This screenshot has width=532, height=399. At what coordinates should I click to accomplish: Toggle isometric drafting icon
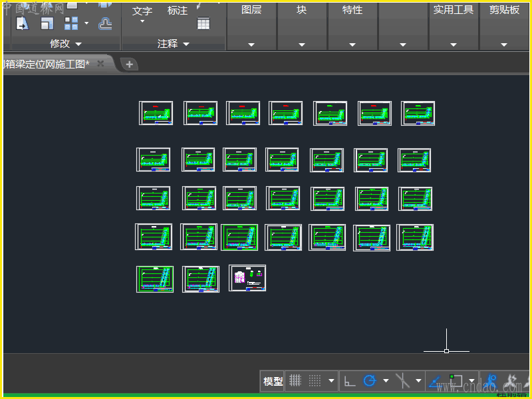[403, 380]
